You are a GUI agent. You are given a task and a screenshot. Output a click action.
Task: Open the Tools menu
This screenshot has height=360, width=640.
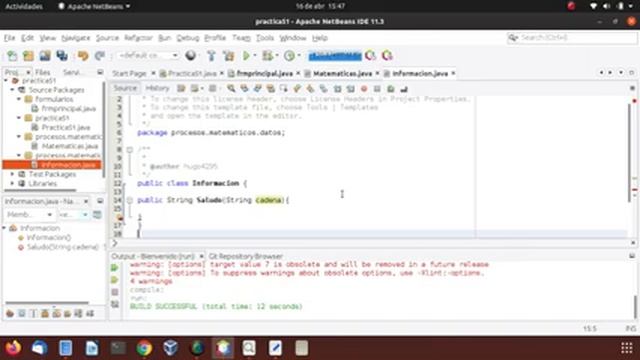[265, 38]
